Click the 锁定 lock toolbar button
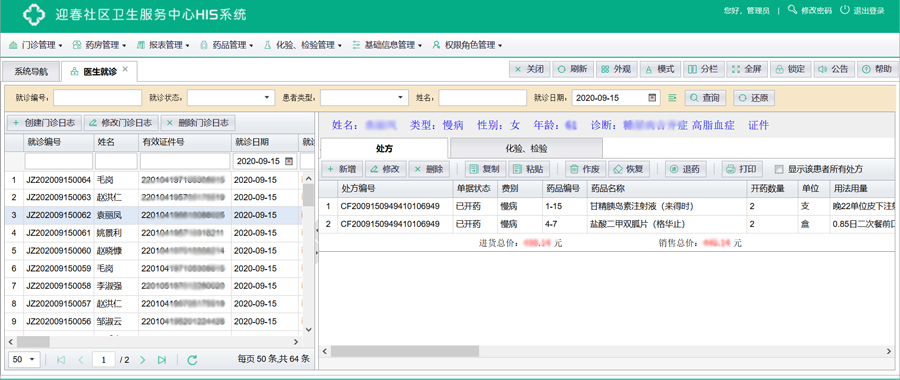This screenshot has height=380, width=900. (x=790, y=69)
